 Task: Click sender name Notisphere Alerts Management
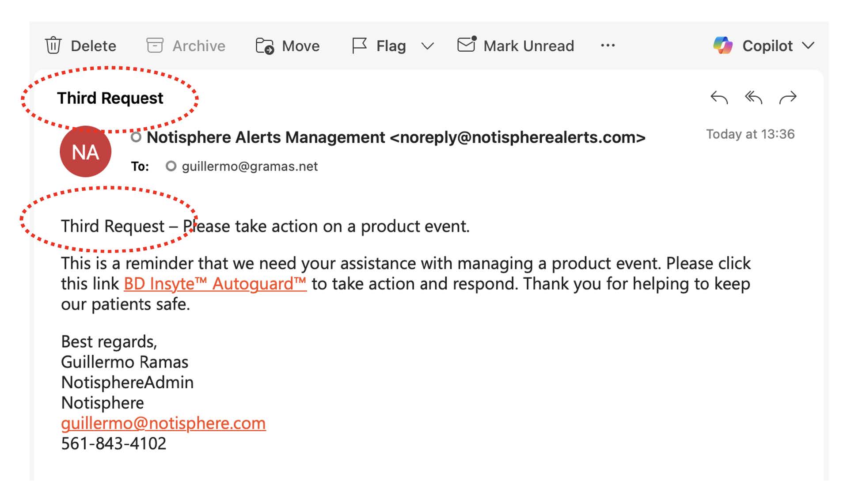coord(266,137)
